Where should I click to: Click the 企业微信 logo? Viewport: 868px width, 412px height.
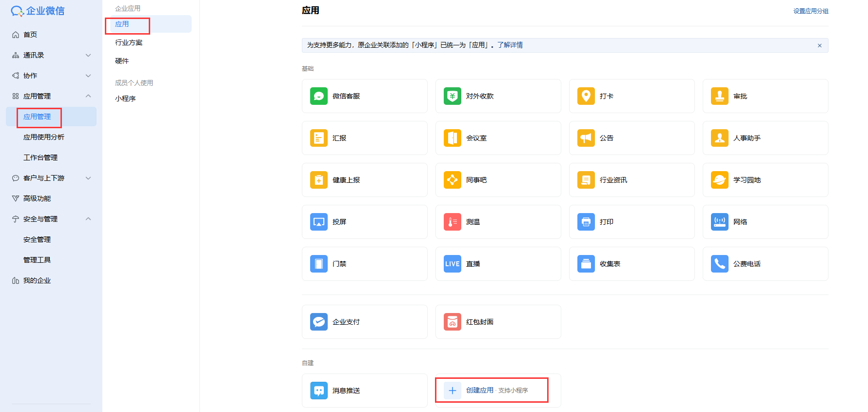[x=38, y=11]
